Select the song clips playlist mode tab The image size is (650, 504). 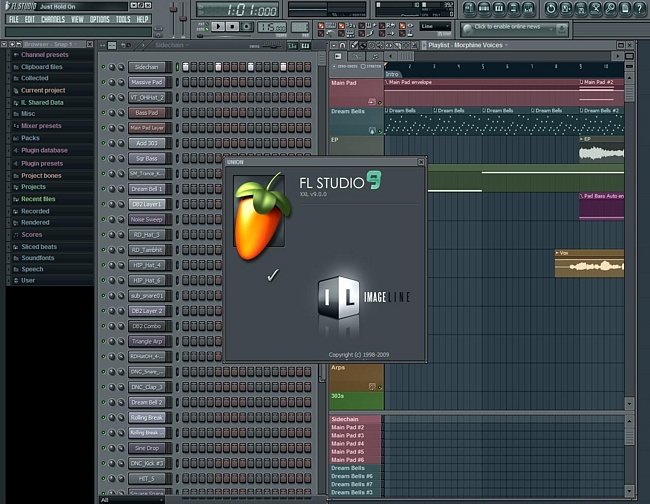338,56
